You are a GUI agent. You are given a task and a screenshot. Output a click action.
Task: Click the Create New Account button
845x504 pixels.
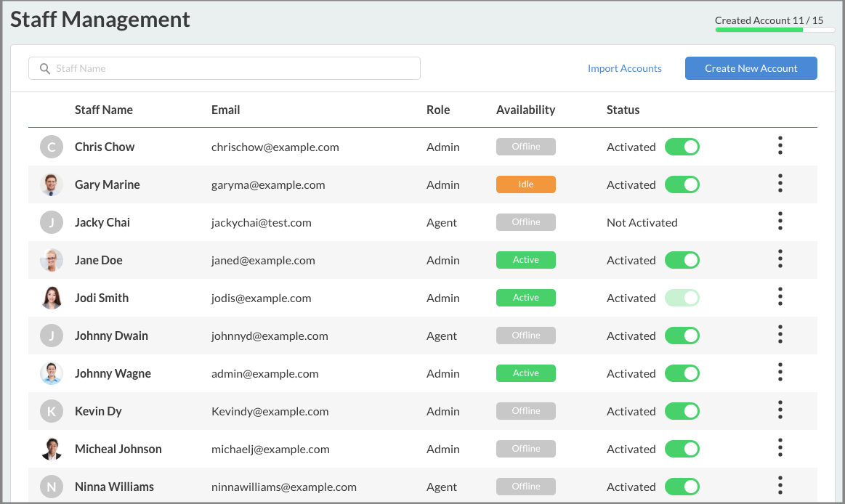coord(751,68)
